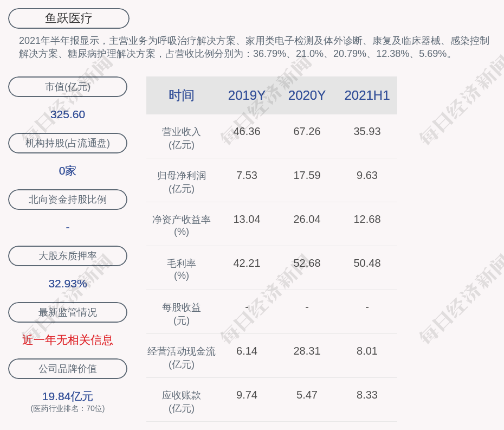The height and width of the screenshot is (430, 504).
Task: Click the 每股收益(元) row label
Action: point(182,314)
